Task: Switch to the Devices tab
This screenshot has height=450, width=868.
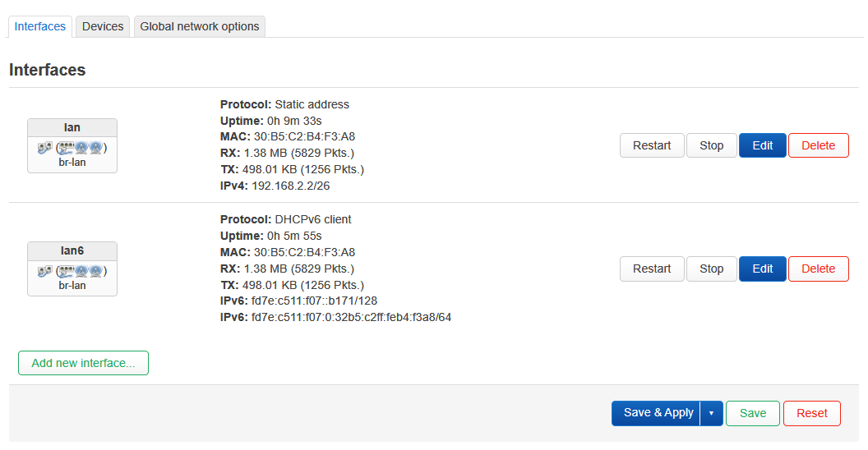Action: tap(103, 26)
